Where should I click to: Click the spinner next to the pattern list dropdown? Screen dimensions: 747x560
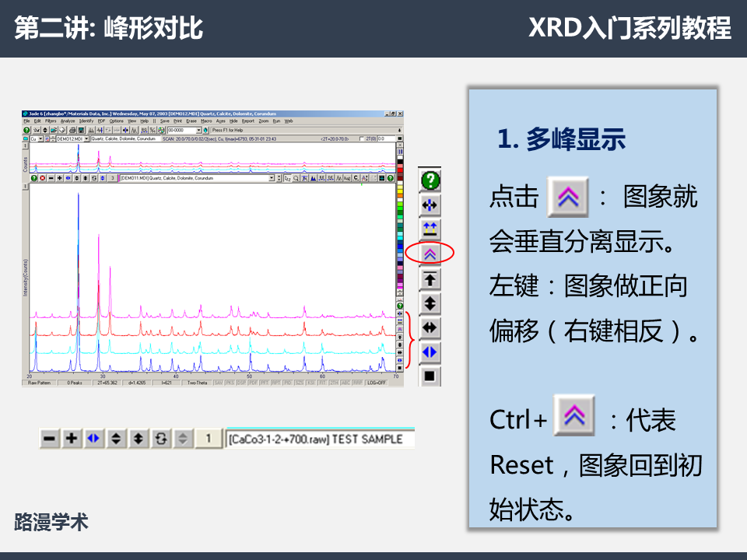(279, 178)
